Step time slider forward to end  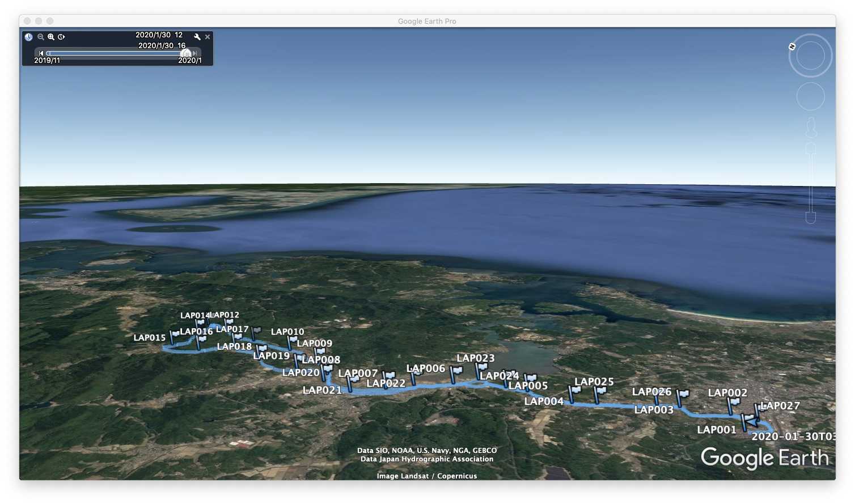195,53
